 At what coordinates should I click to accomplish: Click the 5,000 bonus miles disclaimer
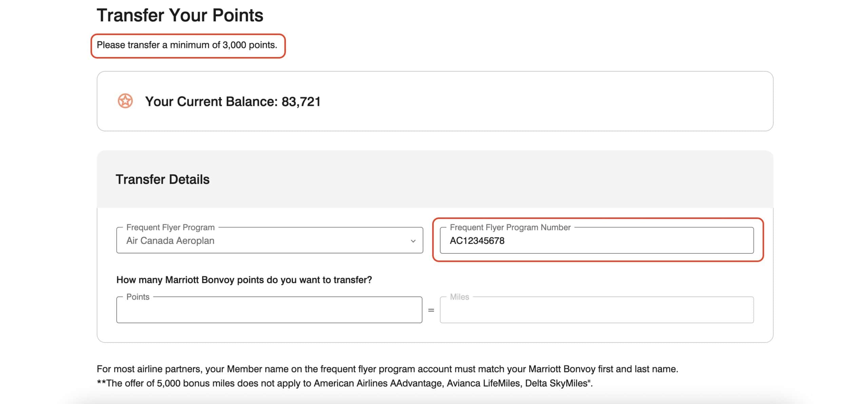344,383
